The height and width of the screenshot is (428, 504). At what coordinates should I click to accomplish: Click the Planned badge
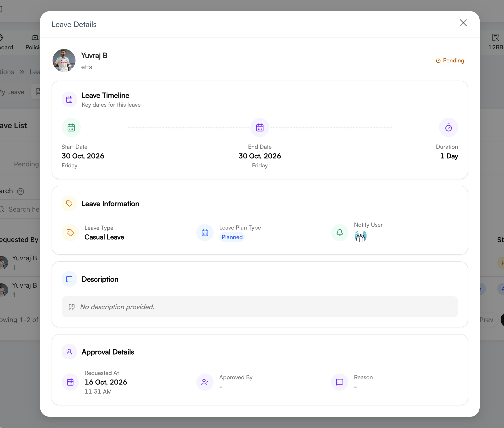pyautogui.click(x=232, y=237)
